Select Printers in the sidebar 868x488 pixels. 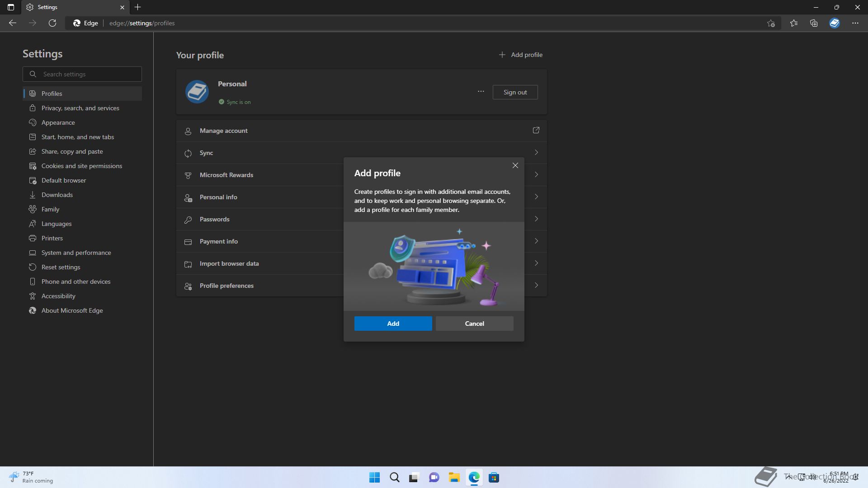[x=82, y=238]
